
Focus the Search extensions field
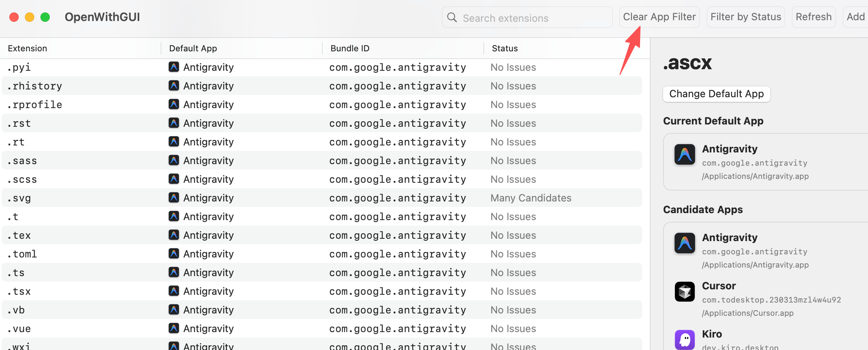tap(527, 17)
